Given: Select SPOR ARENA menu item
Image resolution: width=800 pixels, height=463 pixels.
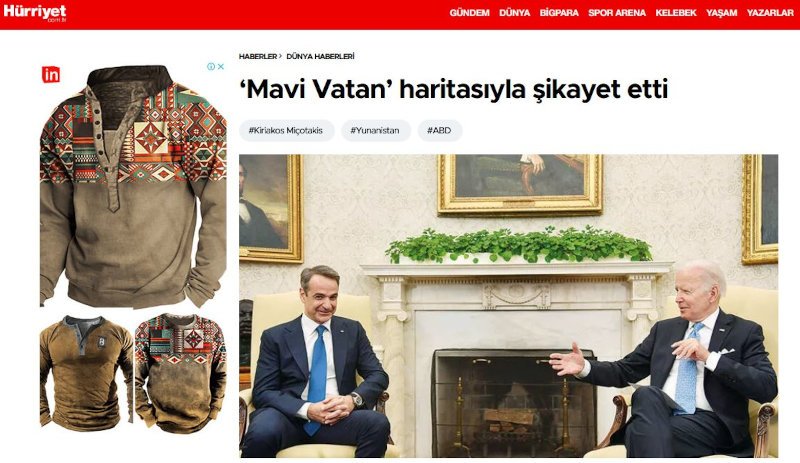Looking at the screenshot, I should 617,13.
